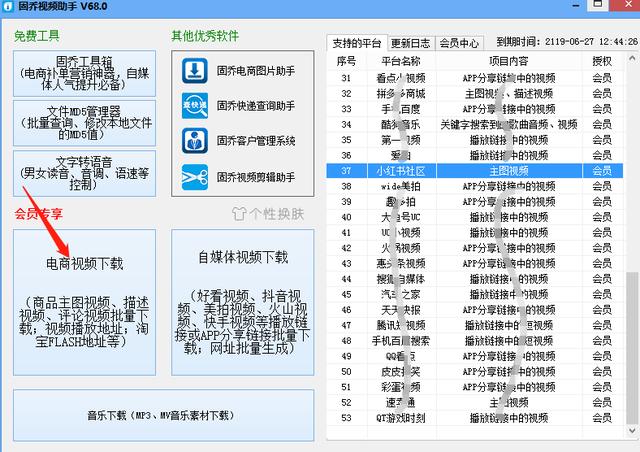Open 文件MD5管理器 button
Screen dimensions: 640x452
(84, 123)
